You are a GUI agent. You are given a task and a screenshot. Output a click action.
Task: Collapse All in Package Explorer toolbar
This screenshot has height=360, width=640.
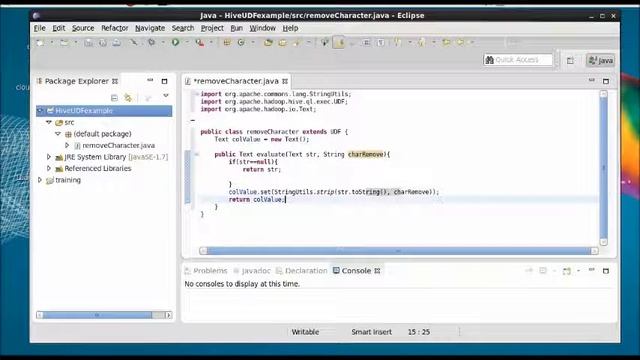(114, 98)
